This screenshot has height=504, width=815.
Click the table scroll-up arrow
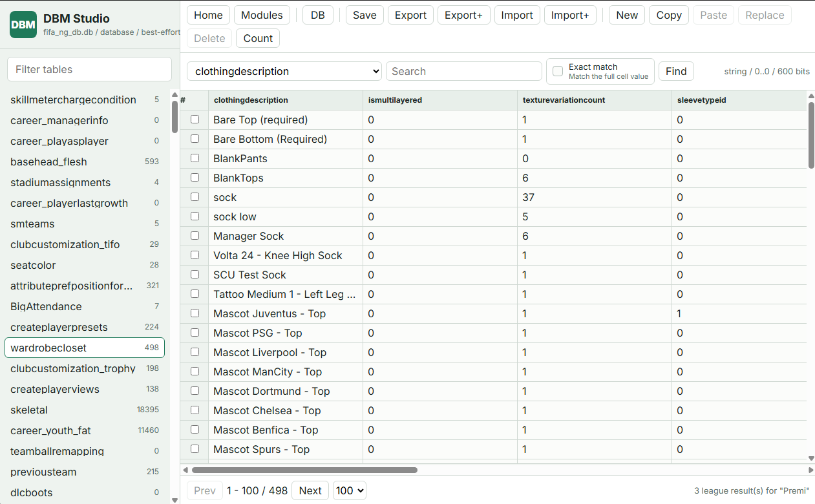[811, 96]
